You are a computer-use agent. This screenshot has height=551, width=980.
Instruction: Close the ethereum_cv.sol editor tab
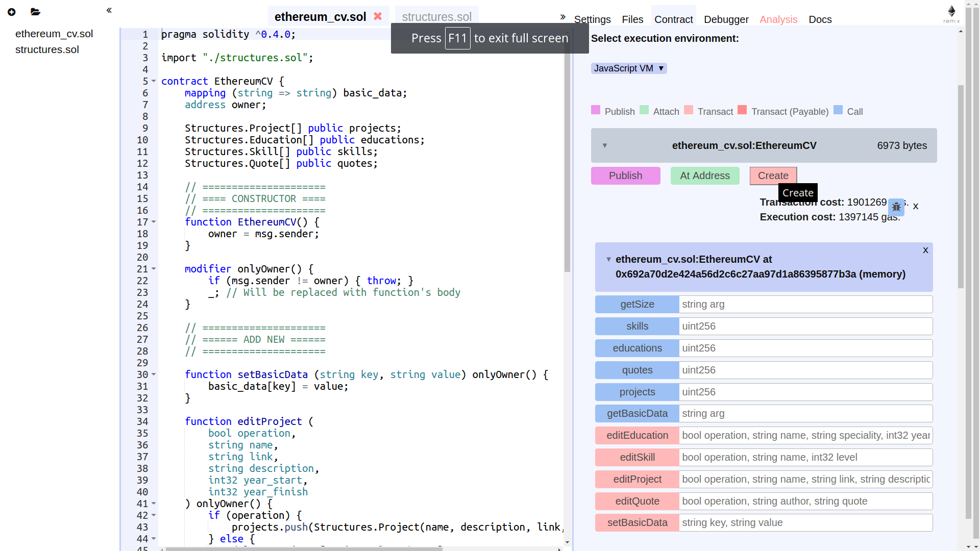(x=377, y=16)
